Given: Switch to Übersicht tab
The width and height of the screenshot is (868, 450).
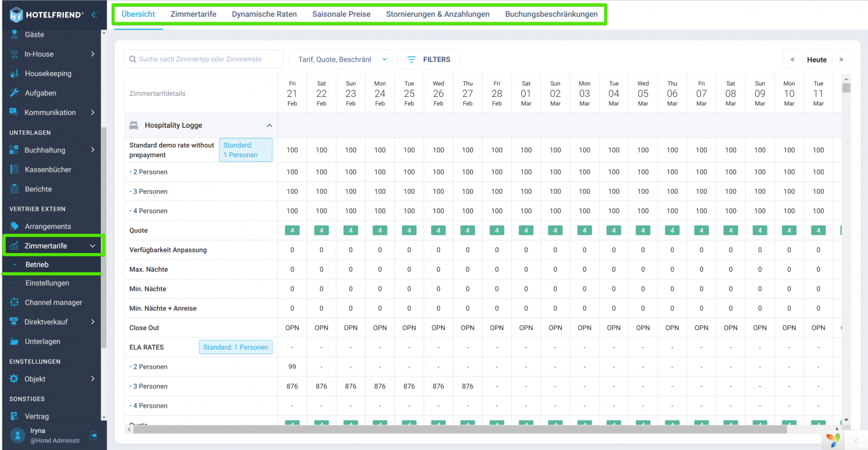Looking at the screenshot, I should pyautogui.click(x=138, y=14).
